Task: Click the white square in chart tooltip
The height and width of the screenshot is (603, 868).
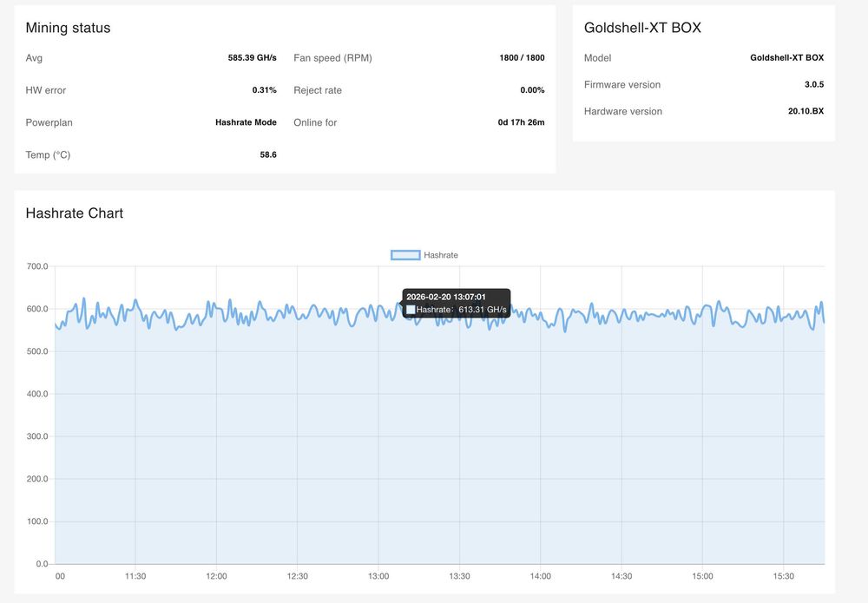Action: (x=411, y=310)
